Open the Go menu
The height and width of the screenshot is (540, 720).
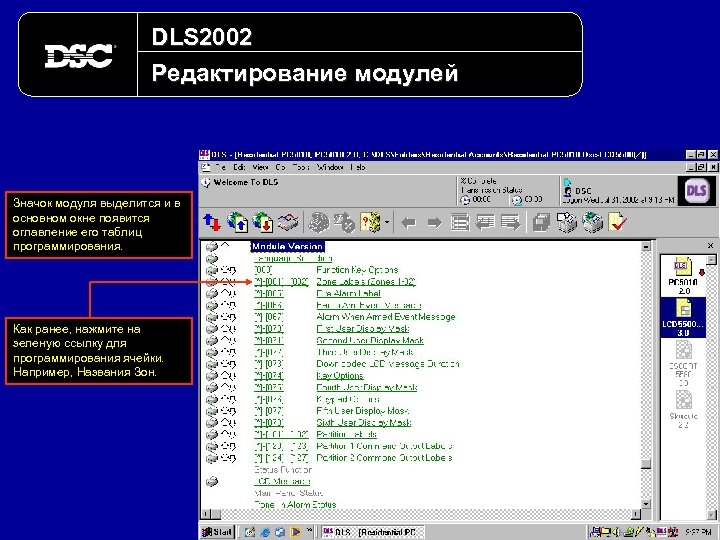(280, 168)
